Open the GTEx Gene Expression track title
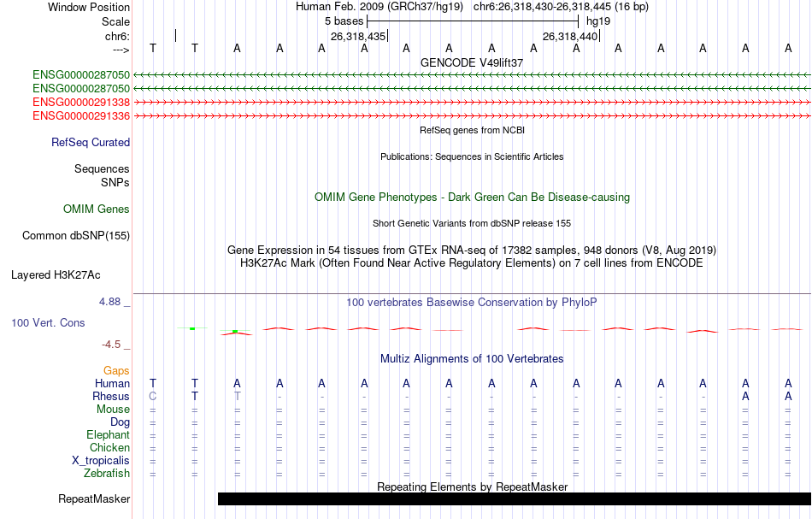812x519 pixels. tap(472, 251)
